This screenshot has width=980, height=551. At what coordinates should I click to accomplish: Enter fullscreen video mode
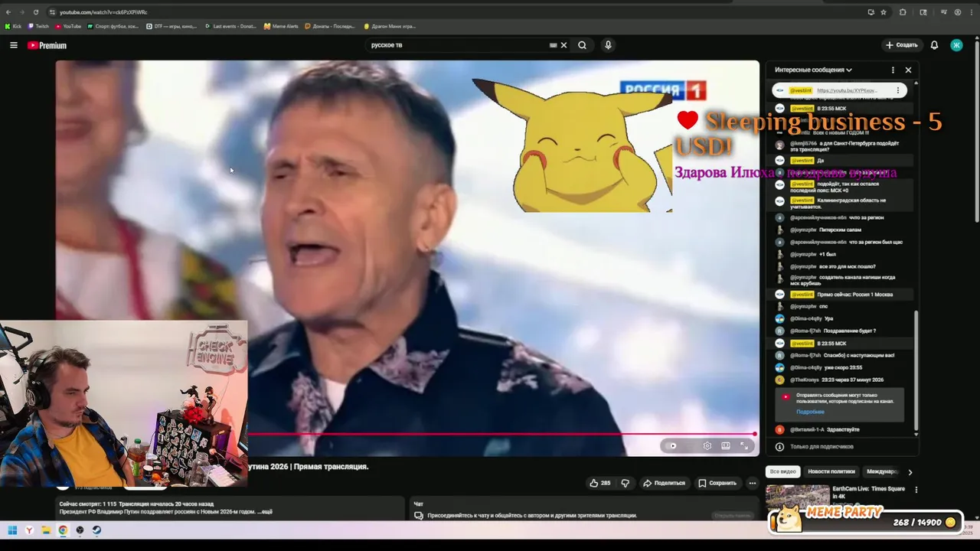click(x=743, y=445)
